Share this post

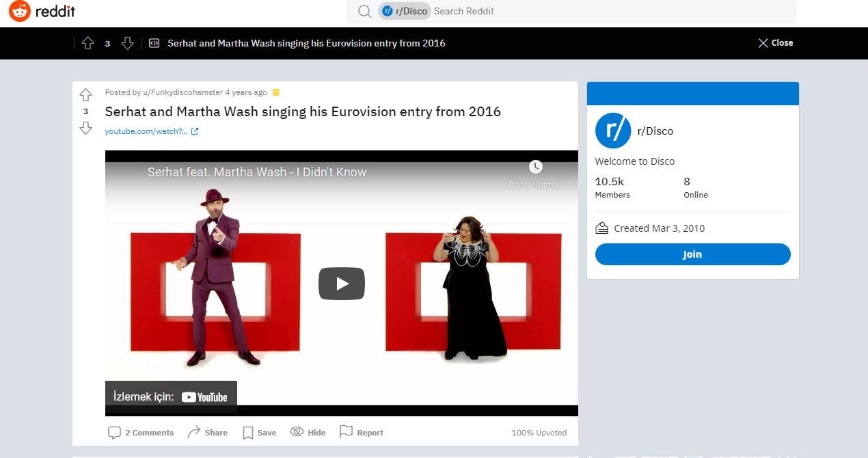pos(208,433)
